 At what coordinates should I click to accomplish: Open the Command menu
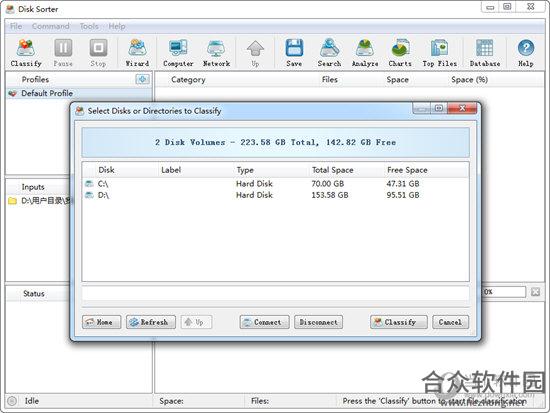click(51, 26)
